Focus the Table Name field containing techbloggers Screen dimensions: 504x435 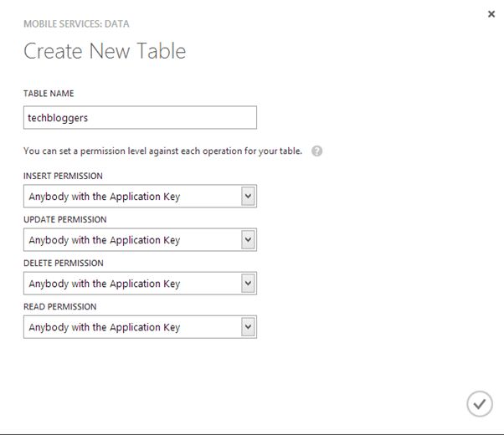point(140,118)
